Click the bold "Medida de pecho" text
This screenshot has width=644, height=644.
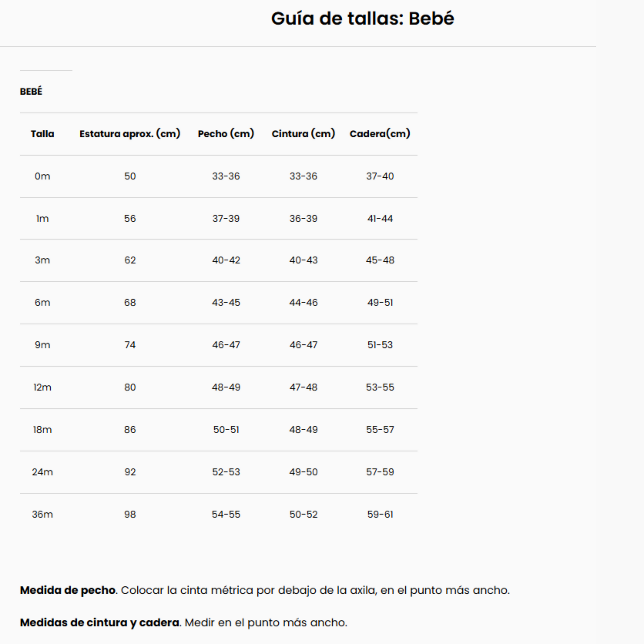point(68,590)
